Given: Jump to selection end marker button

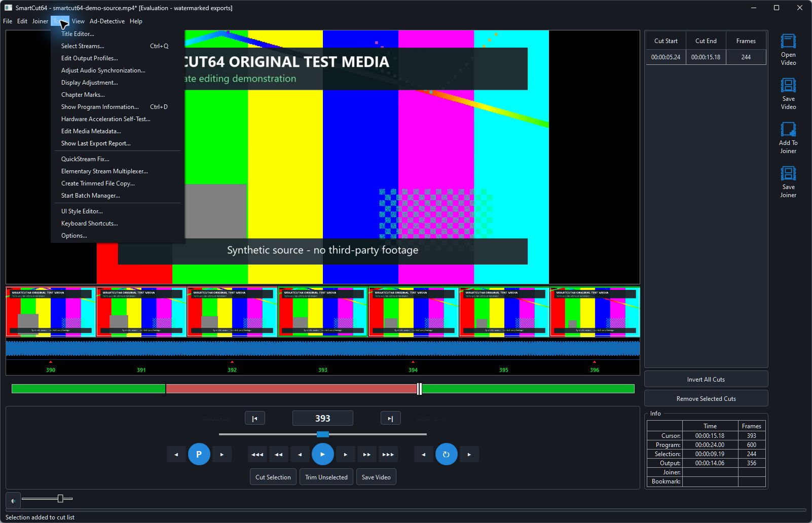Looking at the screenshot, I should coord(390,418).
